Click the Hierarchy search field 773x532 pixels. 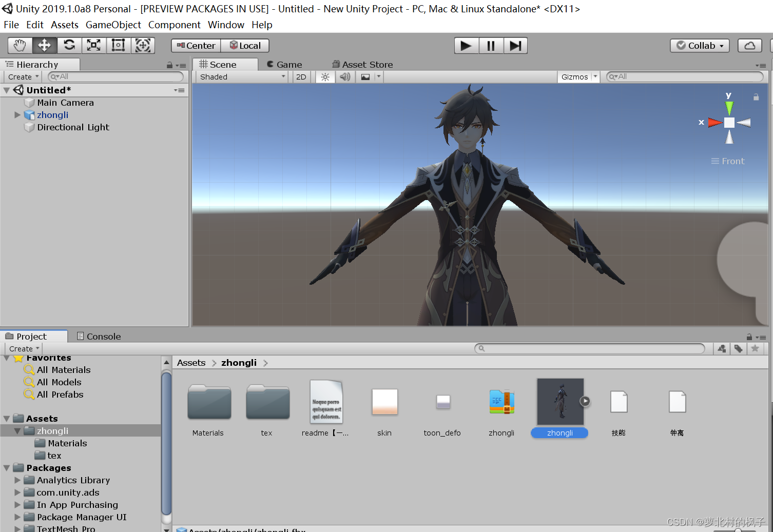(115, 76)
